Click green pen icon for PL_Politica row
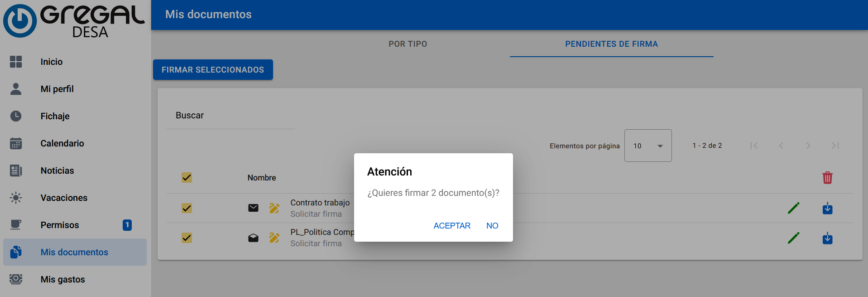The image size is (868, 297). 793,238
